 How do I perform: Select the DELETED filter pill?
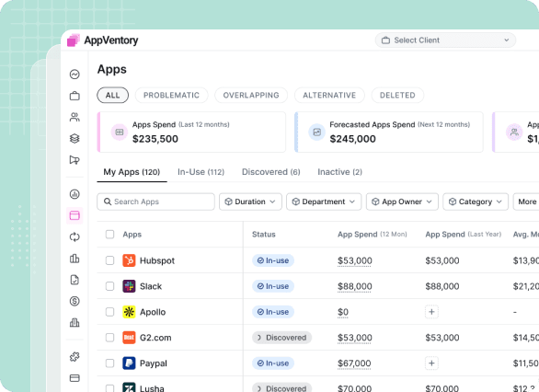tap(397, 96)
